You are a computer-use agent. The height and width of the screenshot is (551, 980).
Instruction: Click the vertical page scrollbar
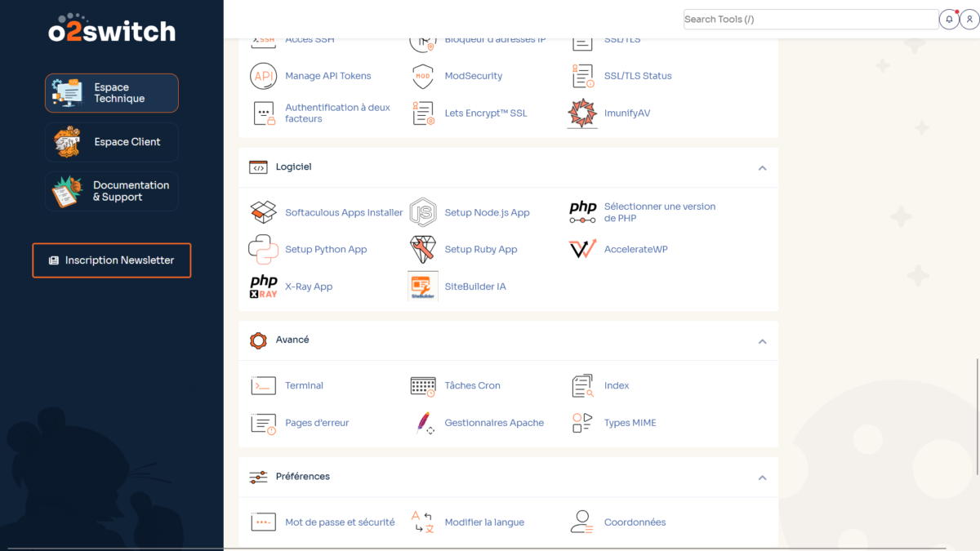pos(977,415)
